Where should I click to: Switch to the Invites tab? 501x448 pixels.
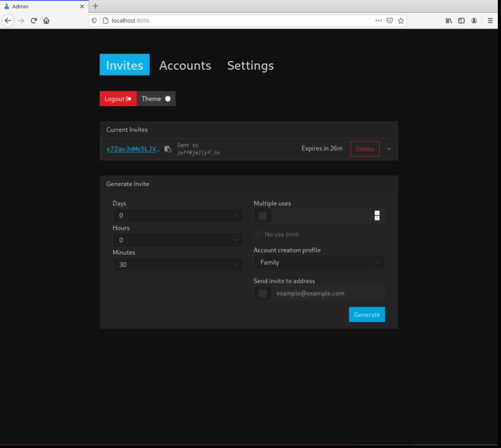pos(124,65)
